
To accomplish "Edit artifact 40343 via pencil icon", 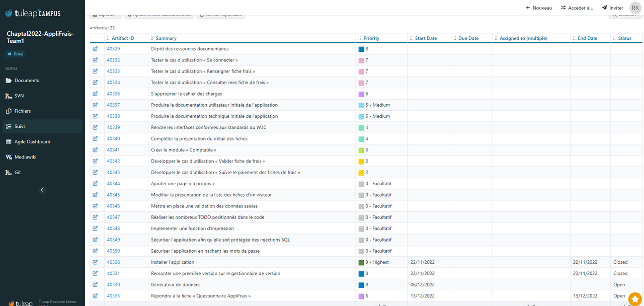I will tap(95, 172).
